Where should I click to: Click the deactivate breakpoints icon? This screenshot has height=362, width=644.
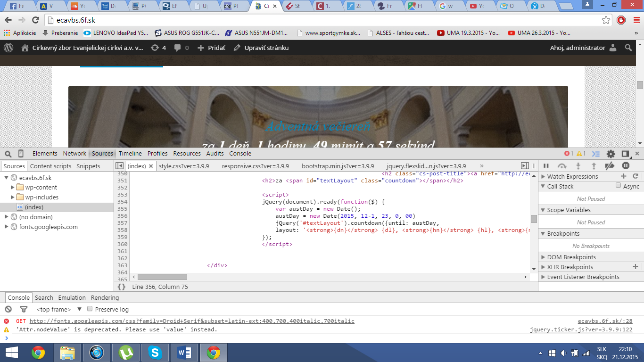coord(610,166)
